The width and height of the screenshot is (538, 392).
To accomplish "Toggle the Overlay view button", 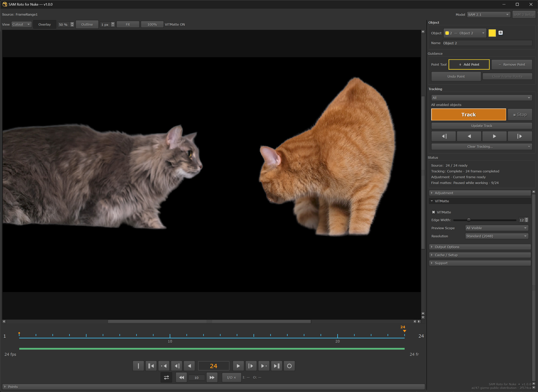I will (x=45, y=24).
